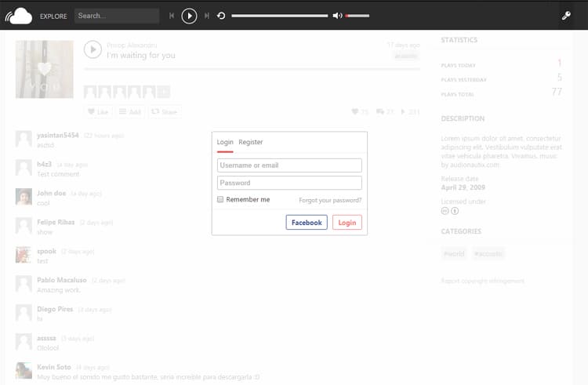Switch to the Register tab
588x385 pixels.
tap(251, 142)
